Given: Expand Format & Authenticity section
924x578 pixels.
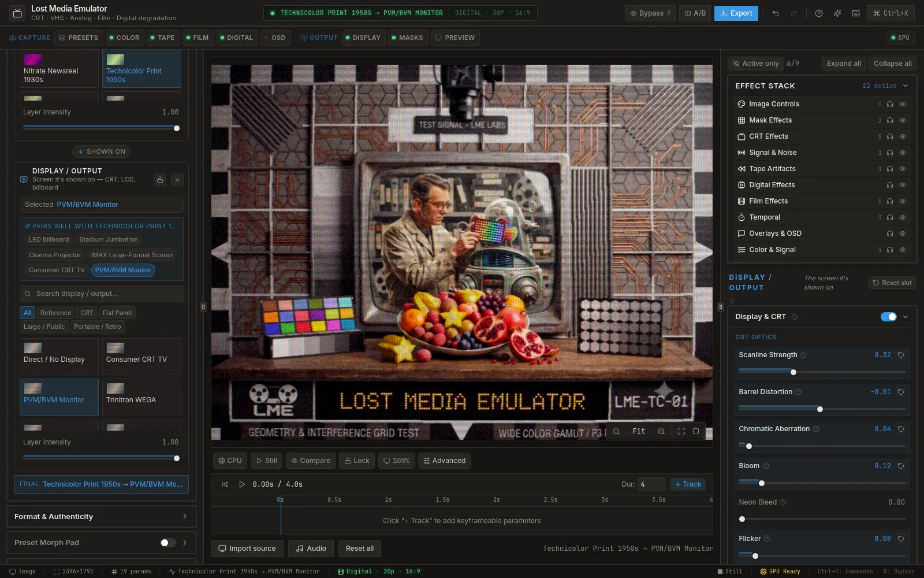Looking at the screenshot, I should pyautogui.click(x=102, y=517).
